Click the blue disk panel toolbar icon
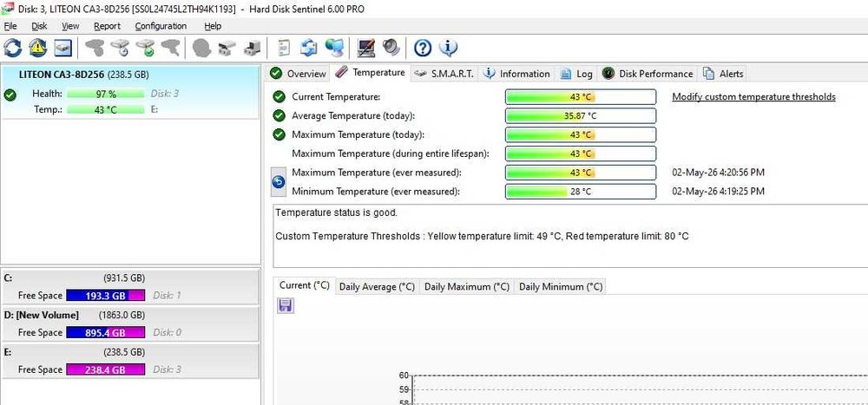 (x=63, y=49)
